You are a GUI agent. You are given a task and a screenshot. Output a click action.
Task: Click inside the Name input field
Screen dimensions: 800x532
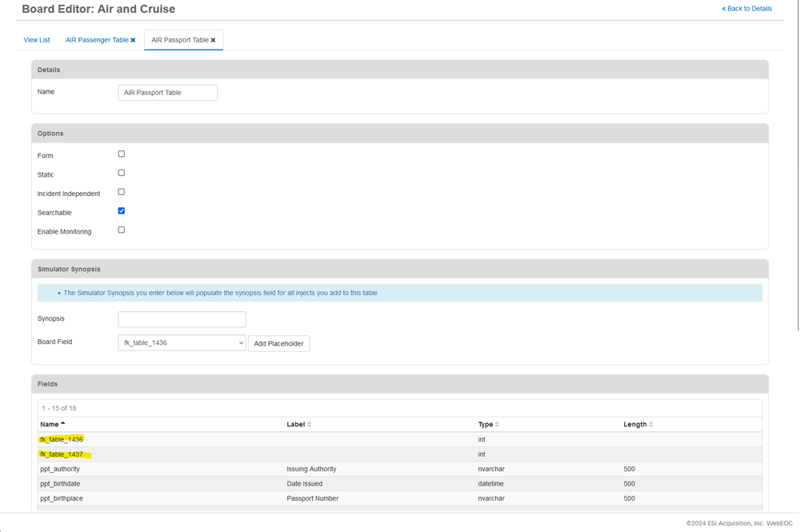(167, 92)
